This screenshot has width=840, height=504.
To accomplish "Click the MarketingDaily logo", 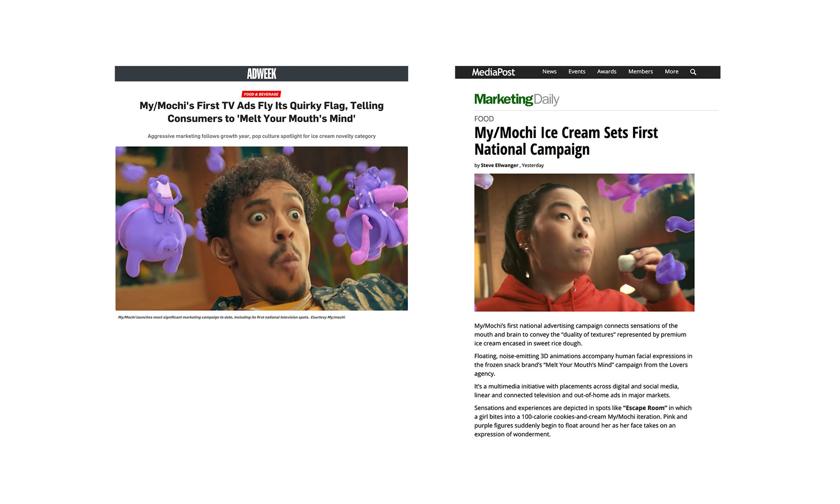I will click(517, 100).
